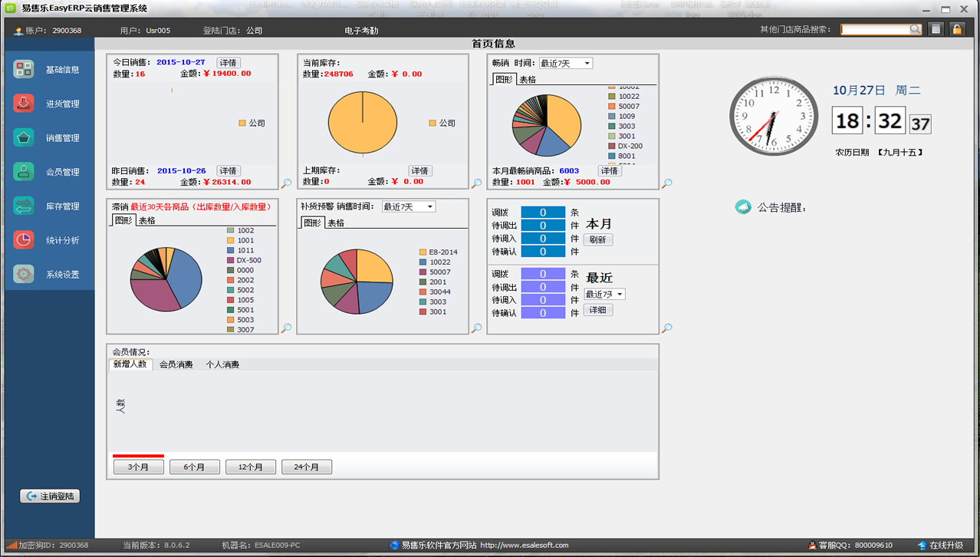Open the 系统设置 gear icon
980x557 pixels.
tap(24, 274)
